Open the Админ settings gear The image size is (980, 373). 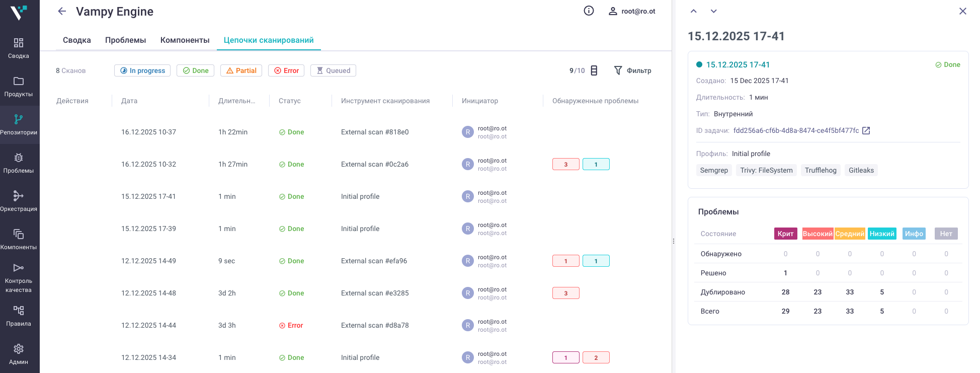pyautogui.click(x=19, y=354)
